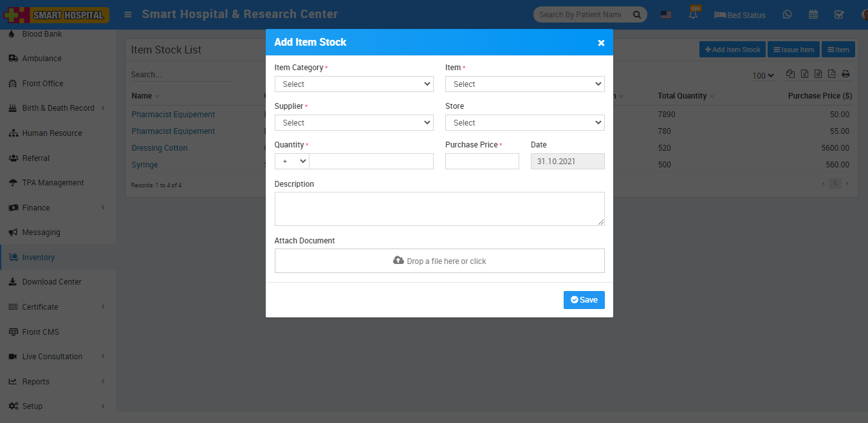Viewport: 868px width, 423px height.
Task: Click the Save button
Action: tap(584, 300)
